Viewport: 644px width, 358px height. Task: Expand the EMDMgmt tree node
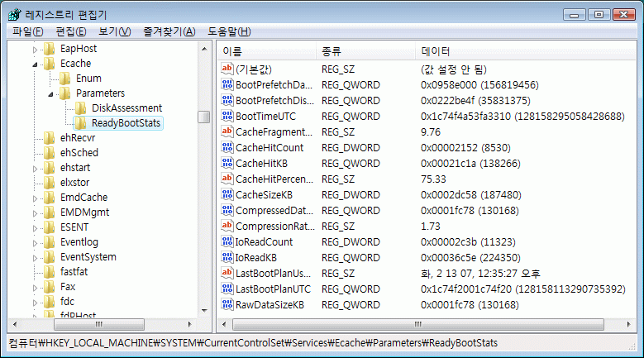(35, 213)
